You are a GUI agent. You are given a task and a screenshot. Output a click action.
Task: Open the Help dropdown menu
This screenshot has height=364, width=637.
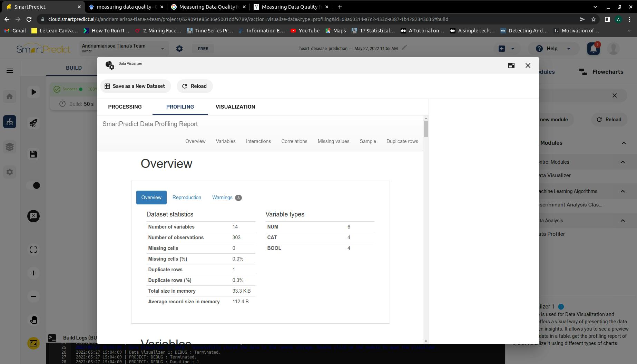click(553, 49)
